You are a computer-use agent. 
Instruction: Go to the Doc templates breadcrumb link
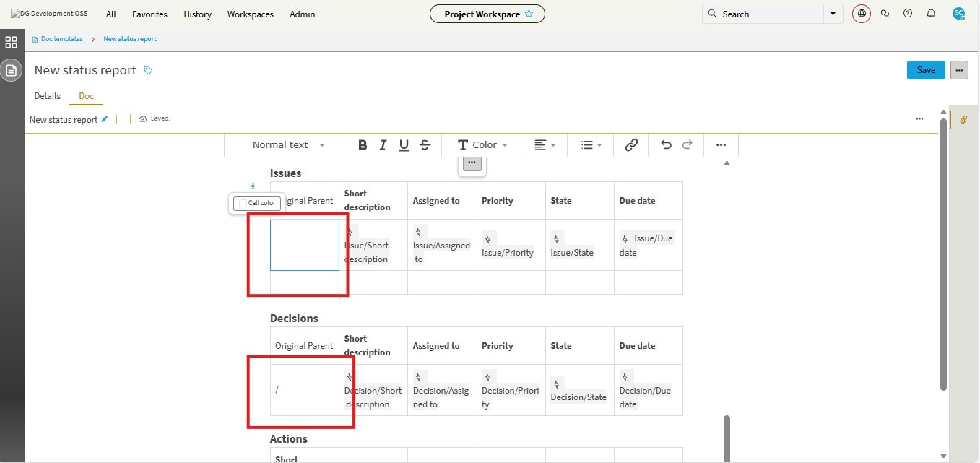coord(61,39)
